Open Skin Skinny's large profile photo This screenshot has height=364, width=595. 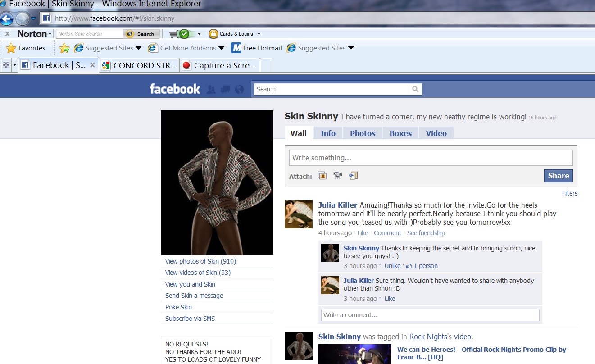pyautogui.click(x=217, y=183)
